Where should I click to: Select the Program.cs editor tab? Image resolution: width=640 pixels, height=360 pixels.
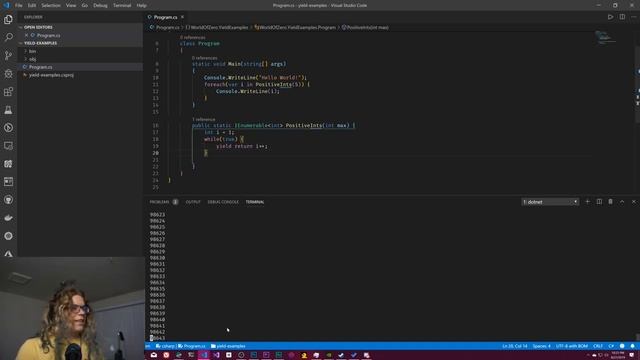click(x=165, y=17)
